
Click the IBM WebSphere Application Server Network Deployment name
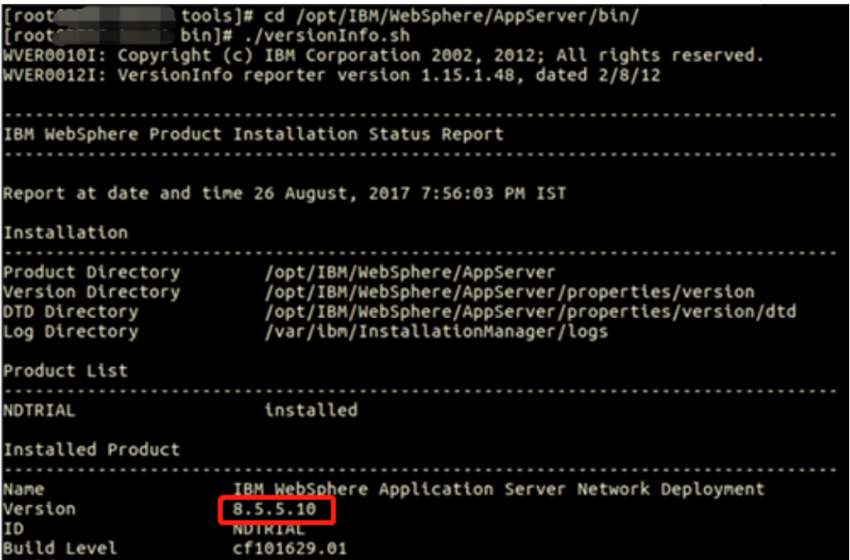[x=498, y=489]
